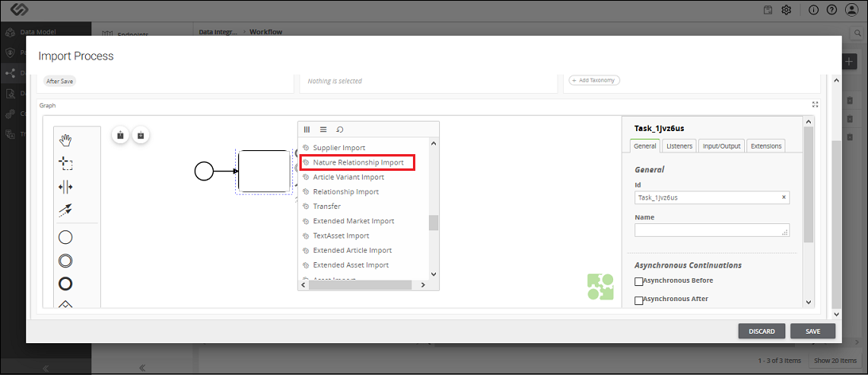This screenshot has height=375, width=868.
Task: Open the info icon in header
Action: (813, 10)
